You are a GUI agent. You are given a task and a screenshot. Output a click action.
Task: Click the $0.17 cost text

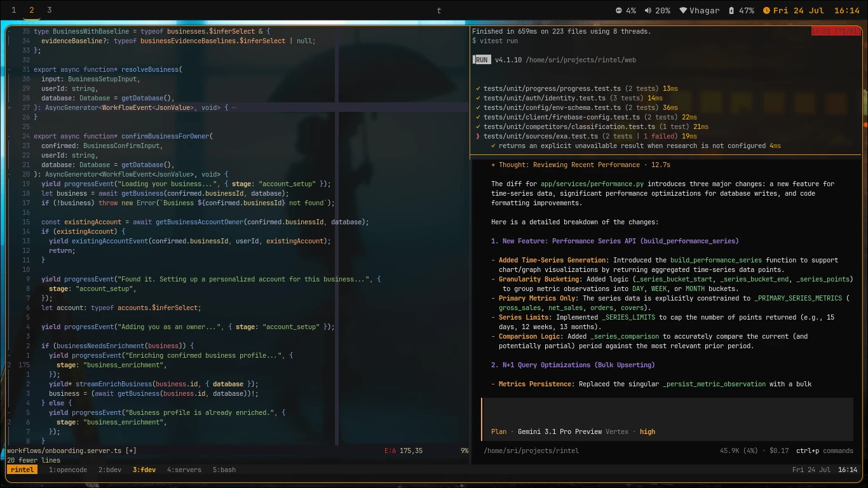(779, 451)
